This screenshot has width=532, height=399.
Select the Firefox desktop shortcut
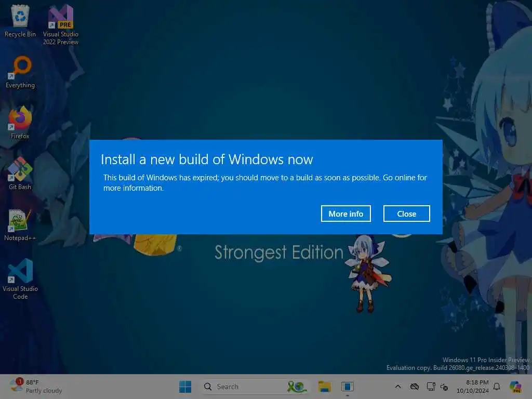(x=20, y=123)
